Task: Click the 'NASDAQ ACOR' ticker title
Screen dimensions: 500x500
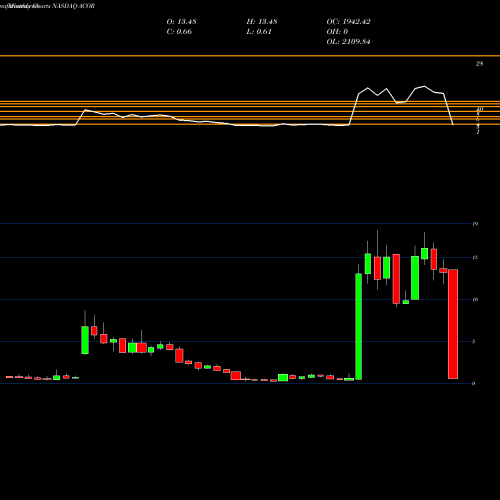Action: [73, 6]
